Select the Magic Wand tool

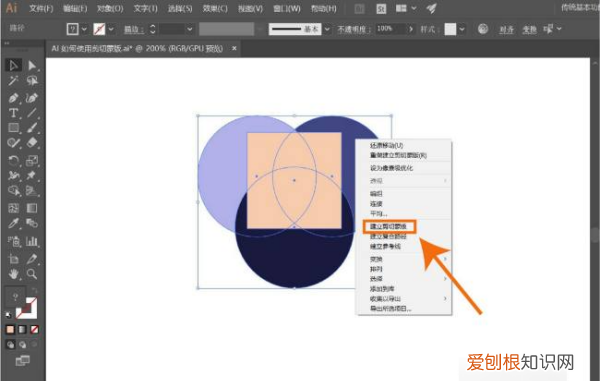coord(13,81)
